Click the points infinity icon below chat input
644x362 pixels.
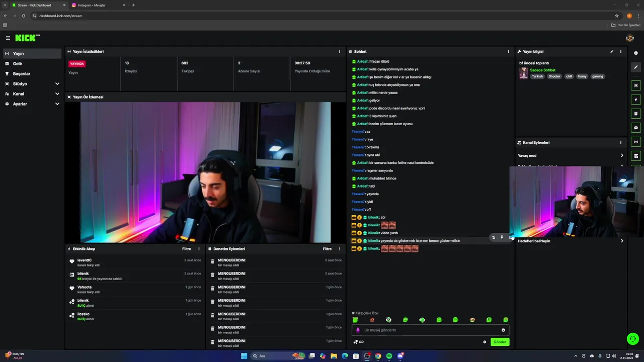pos(358,342)
